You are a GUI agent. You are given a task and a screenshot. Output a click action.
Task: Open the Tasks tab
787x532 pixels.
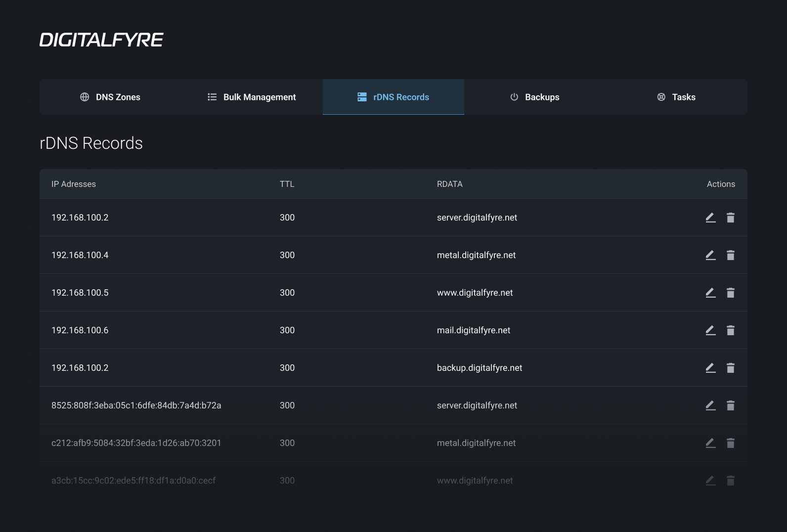click(676, 97)
